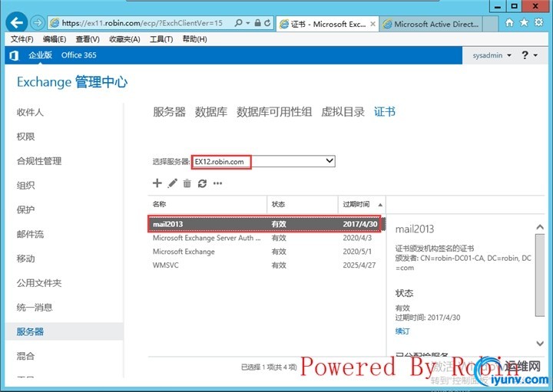Click the 续订 renew link
The image size is (553, 392).
(402, 331)
